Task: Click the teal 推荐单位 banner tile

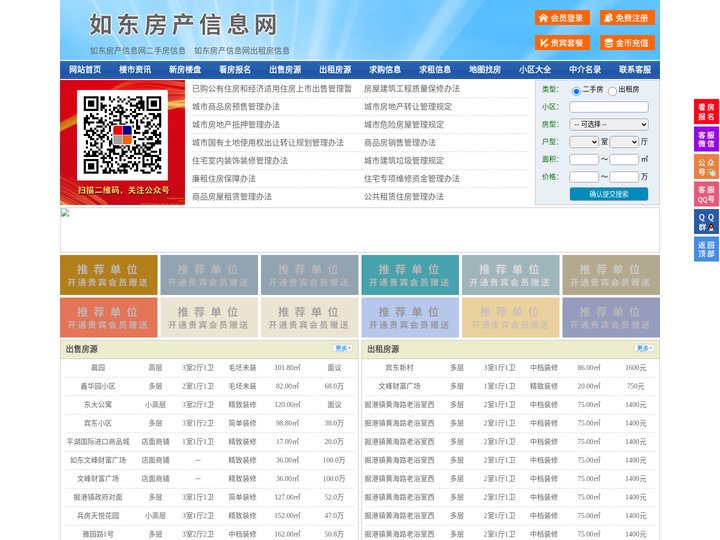Action: [x=410, y=275]
